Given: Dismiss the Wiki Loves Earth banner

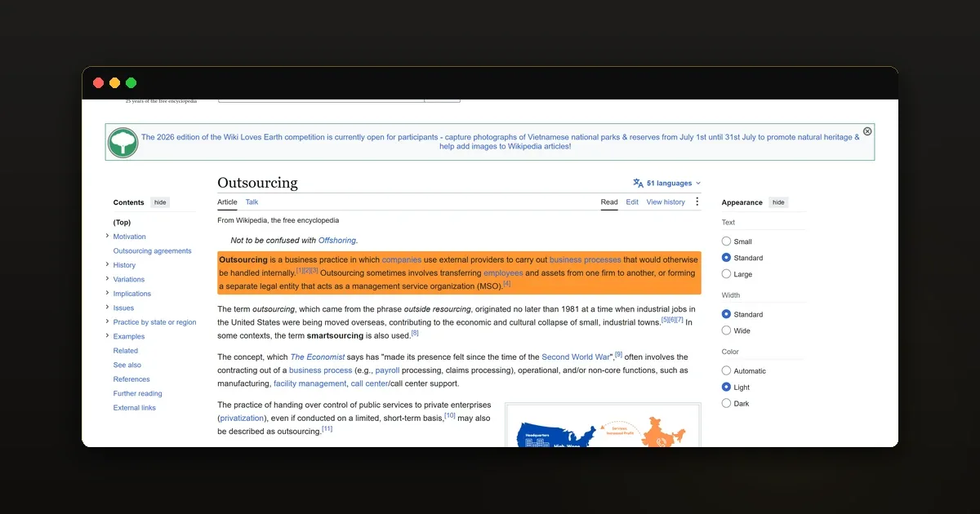Looking at the screenshot, I should point(867,131).
